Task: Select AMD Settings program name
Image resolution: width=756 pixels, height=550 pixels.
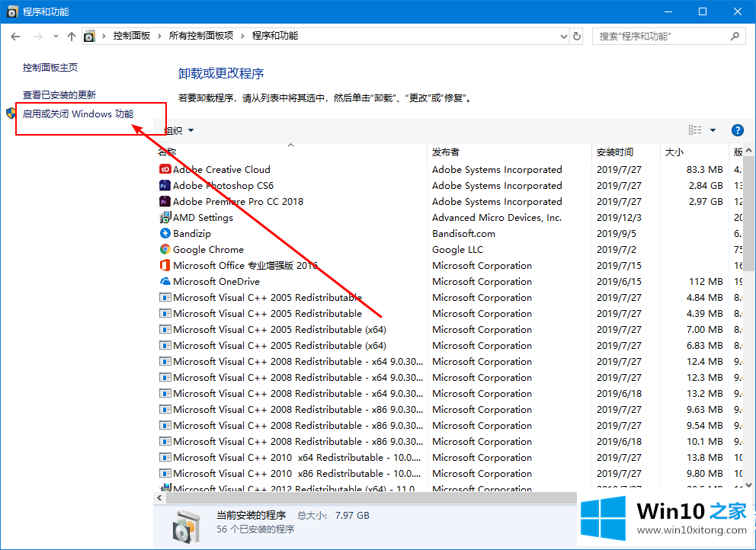Action: tap(203, 217)
